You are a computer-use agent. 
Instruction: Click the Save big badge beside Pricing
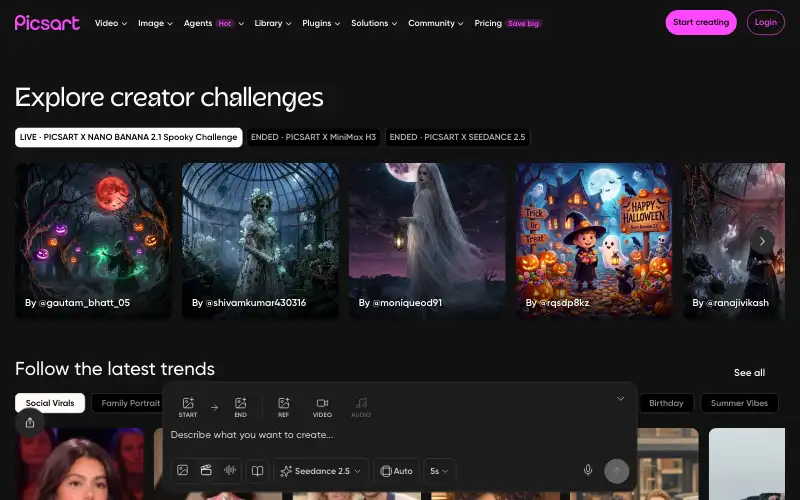coord(523,23)
